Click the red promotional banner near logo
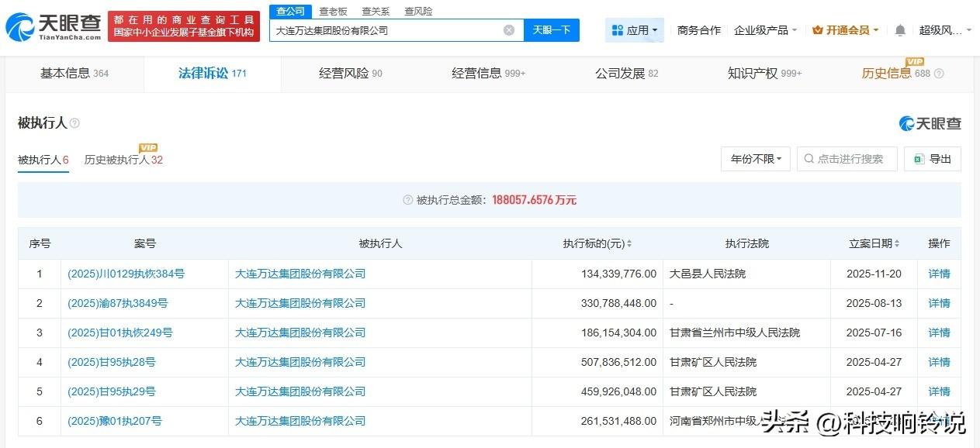The width and height of the screenshot is (980, 448). [x=184, y=26]
